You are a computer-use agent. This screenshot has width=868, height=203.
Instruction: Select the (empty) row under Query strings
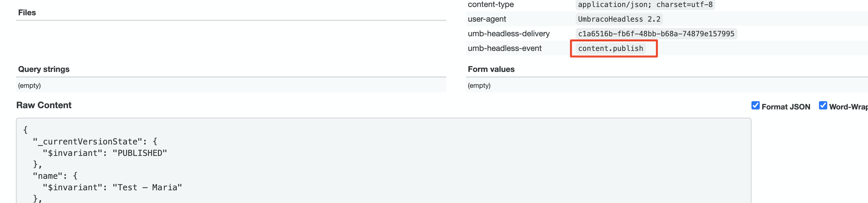(30, 86)
